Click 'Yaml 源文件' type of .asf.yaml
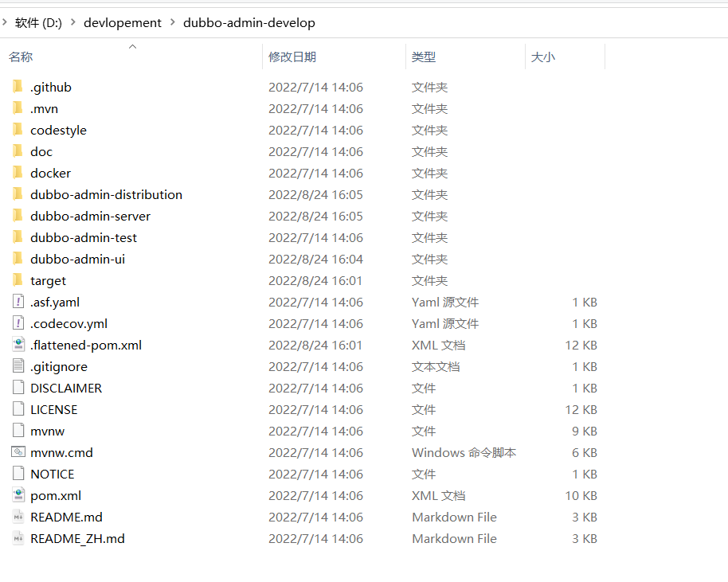728x582 pixels. (444, 302)
